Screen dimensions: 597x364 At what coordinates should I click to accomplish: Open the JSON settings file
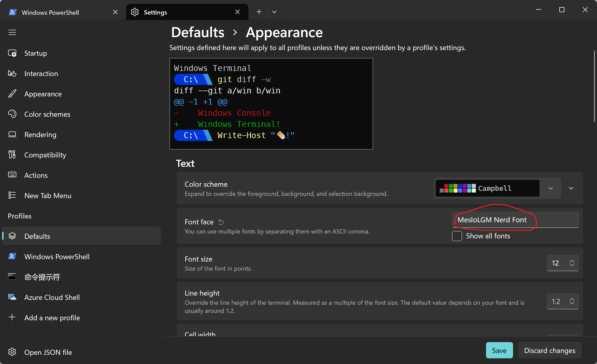48,352
